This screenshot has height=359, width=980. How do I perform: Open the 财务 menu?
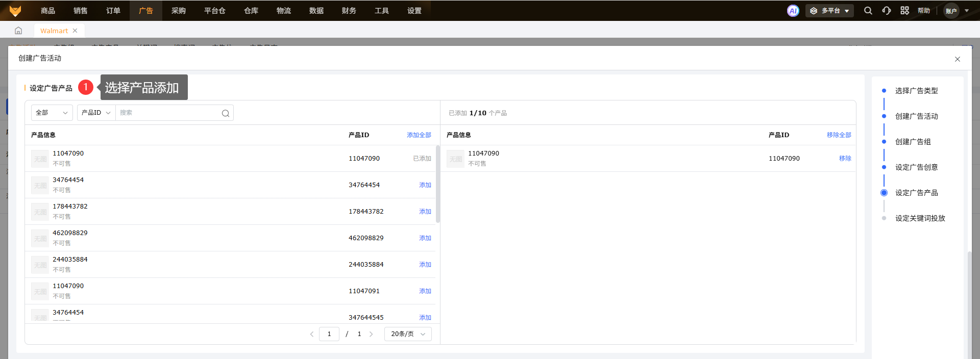pyautogui.click(x=349, y=11)
